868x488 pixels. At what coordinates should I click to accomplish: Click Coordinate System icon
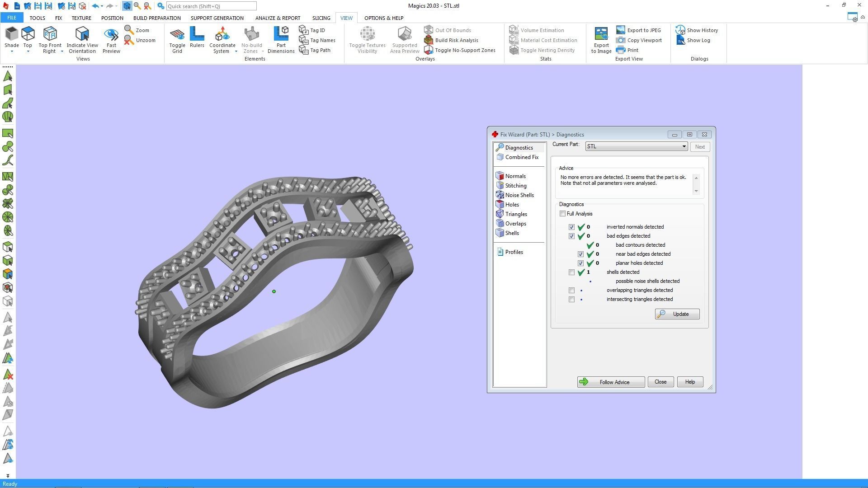pyautogui.click(x=222, y=34)
